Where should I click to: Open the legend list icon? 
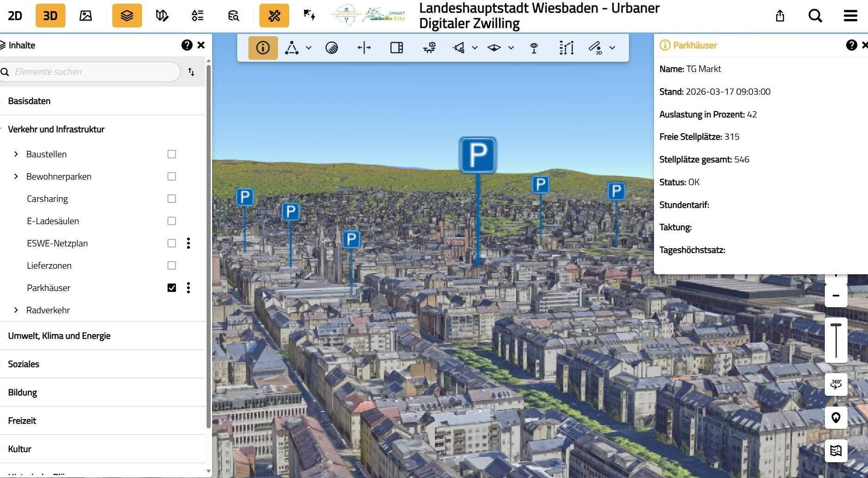(x=197, y=15)
